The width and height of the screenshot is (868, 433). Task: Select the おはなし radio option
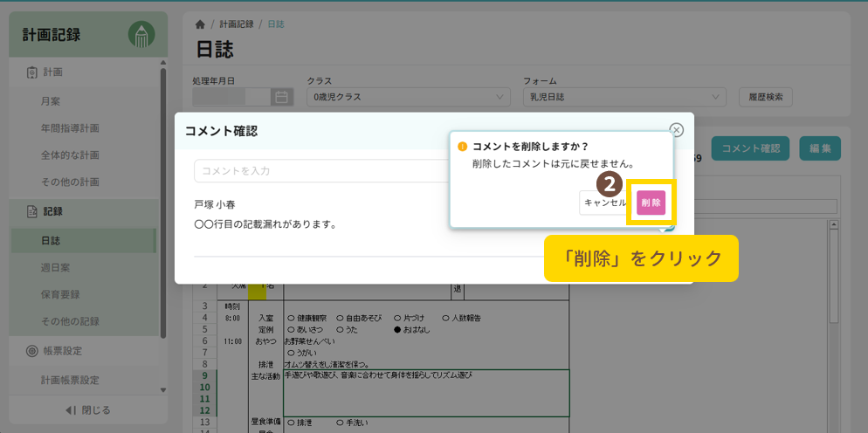[x=396, y=331]
